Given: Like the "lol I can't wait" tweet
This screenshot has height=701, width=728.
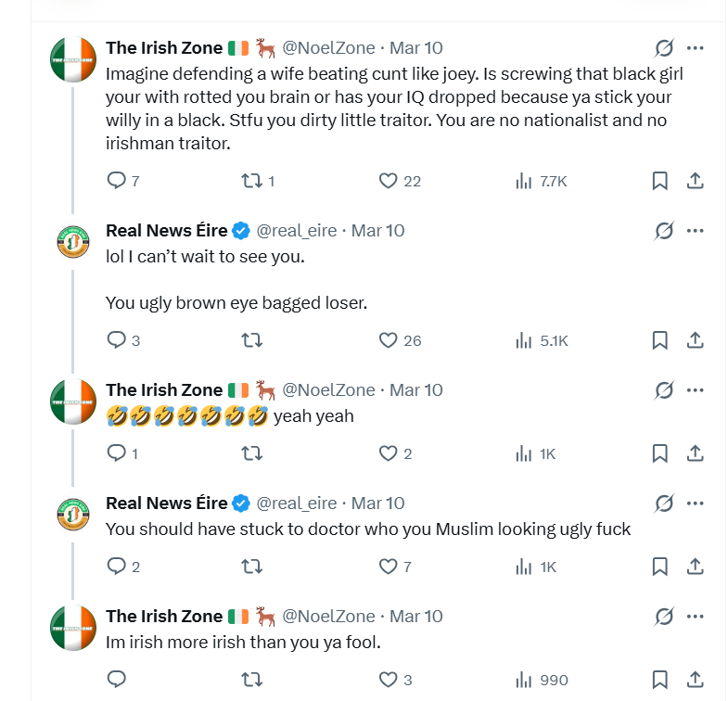Looking at the screenshot, I should click(389, 340).
